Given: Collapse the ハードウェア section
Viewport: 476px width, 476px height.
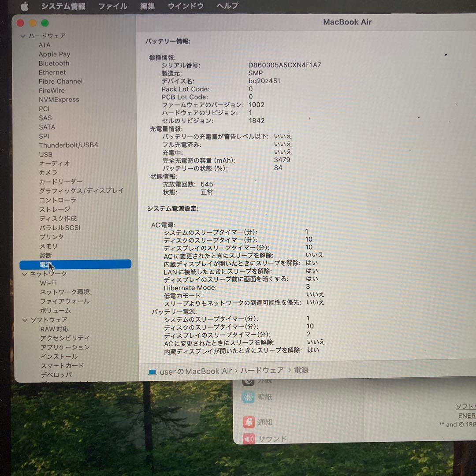Looking at the screenshot, I should 23,36.
